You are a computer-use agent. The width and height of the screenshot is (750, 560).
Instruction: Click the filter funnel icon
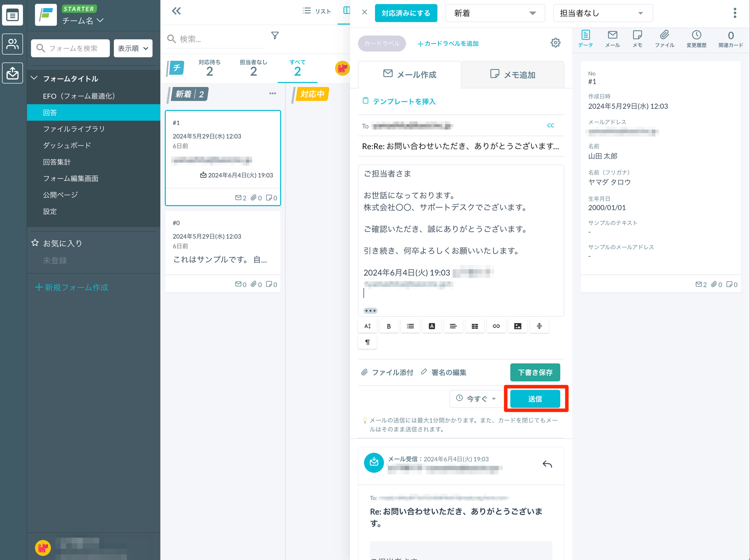275,36
